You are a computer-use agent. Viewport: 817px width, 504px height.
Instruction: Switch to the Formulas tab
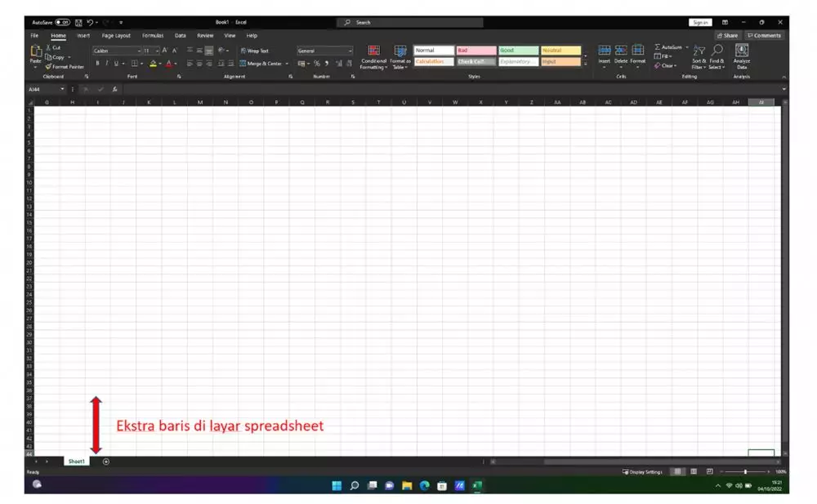[x=153, y=36]
